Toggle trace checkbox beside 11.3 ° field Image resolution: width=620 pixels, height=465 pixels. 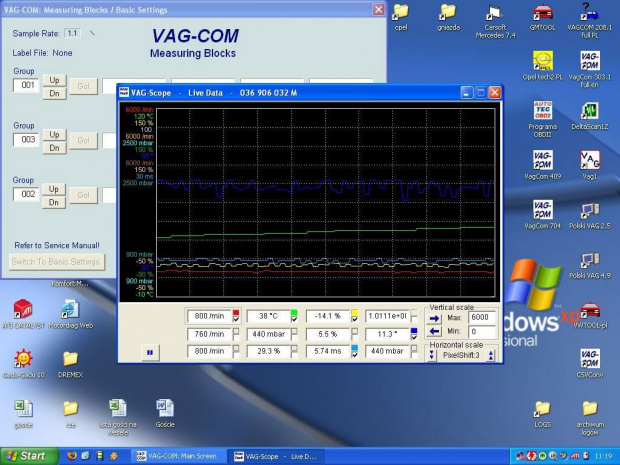click(x=414, y=337)
